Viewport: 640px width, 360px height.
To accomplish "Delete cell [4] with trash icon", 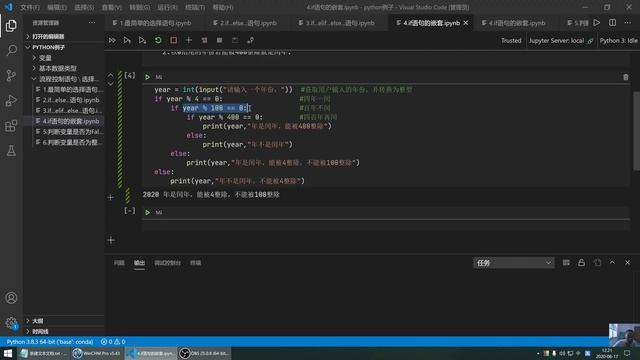I will [626, 77].
